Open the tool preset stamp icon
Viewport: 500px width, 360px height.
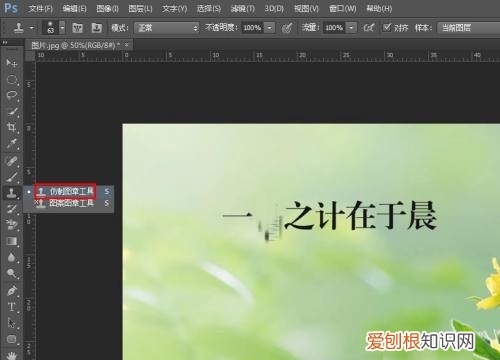pyautogui.click(x=19, y=28)
